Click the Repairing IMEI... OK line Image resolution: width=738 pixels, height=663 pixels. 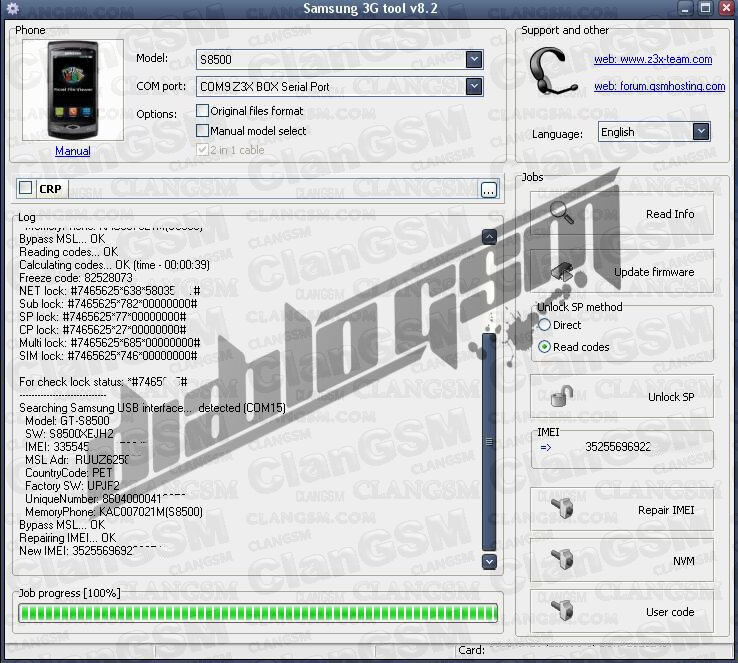click(x=67, y=537)
